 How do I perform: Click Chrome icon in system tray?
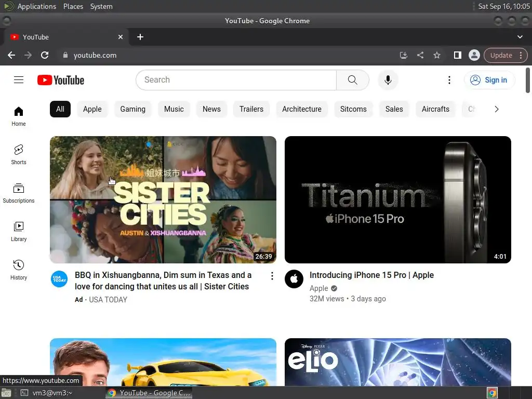pos(493,393)
